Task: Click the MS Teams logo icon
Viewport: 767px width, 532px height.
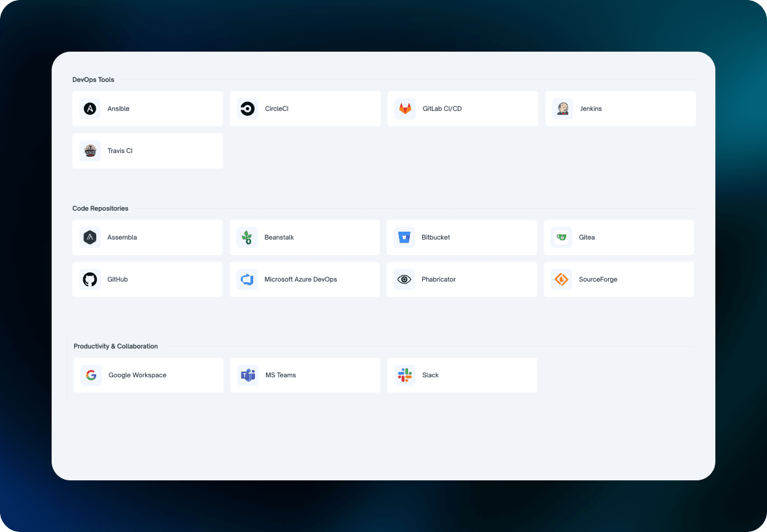Action: 248,375
